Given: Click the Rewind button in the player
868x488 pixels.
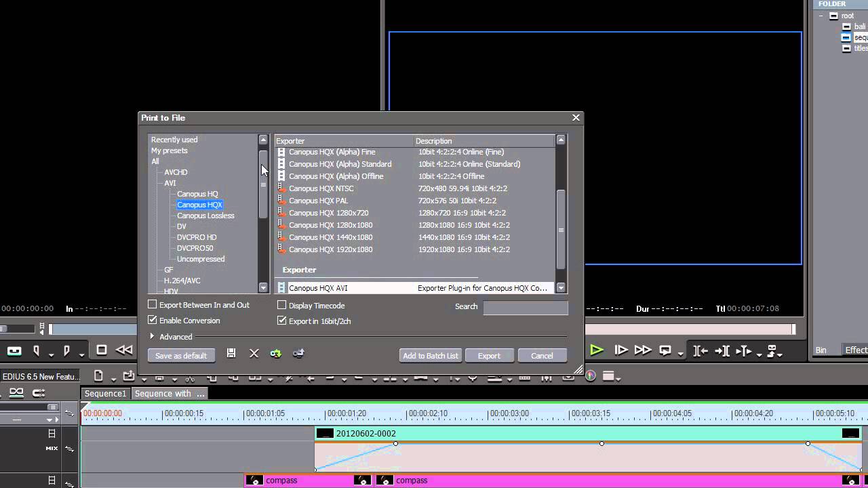Looking at the screenshot, I should pos(124,350).
